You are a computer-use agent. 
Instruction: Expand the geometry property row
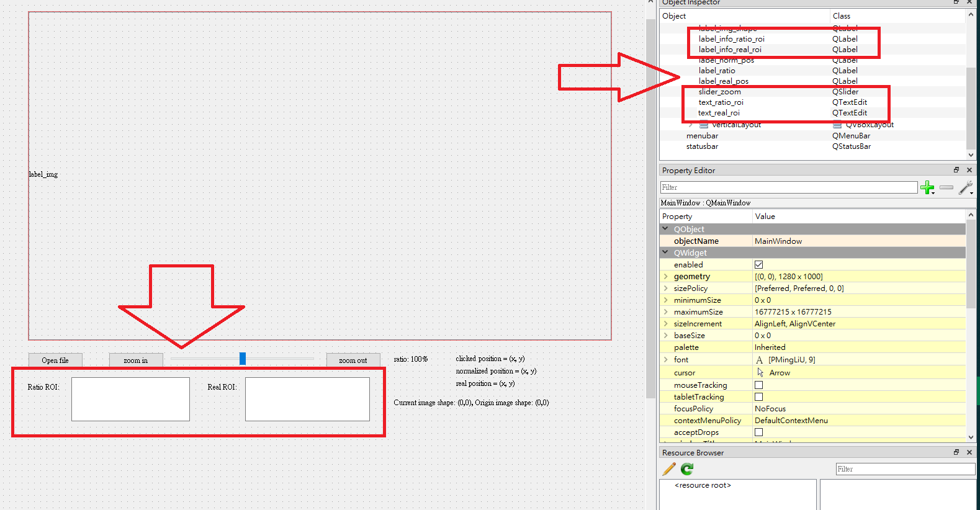click(x=666, y=277)
